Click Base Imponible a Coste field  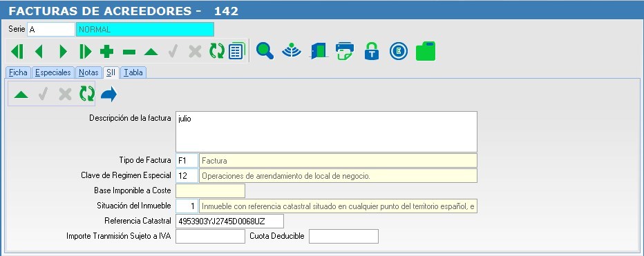tap(210, 190)
